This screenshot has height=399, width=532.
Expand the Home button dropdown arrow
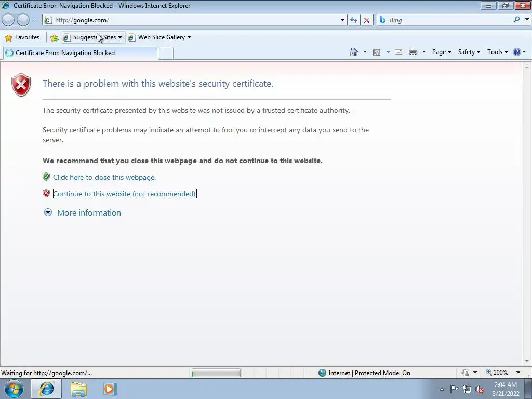coord(365,52)
